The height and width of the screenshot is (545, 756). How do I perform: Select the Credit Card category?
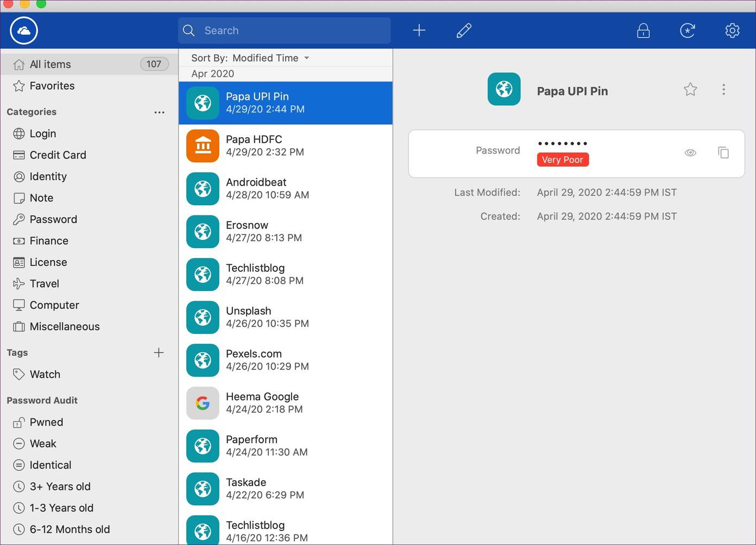click(x=89, y=155)
